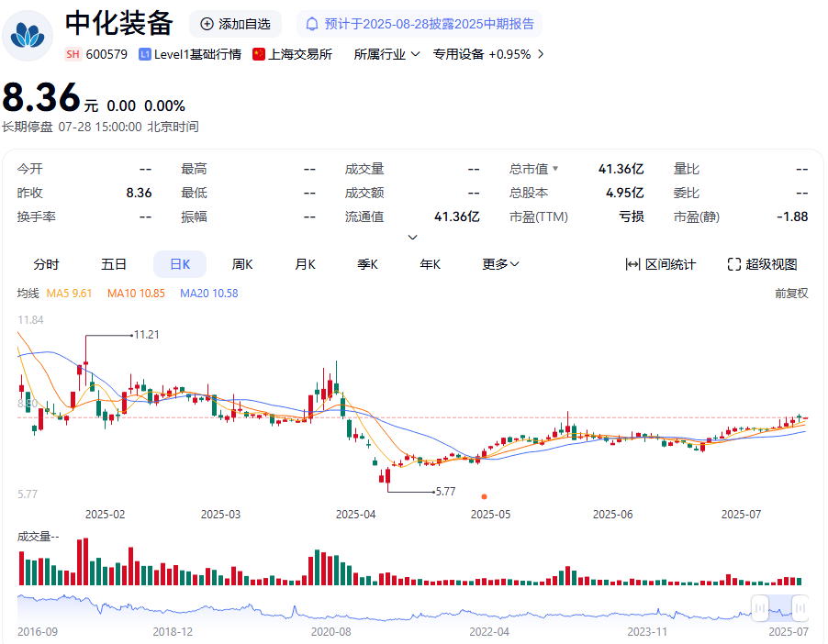Click the MA5 9.61 indicator label
This screenshot has height=644, width=828.
[x=69, y=294]
